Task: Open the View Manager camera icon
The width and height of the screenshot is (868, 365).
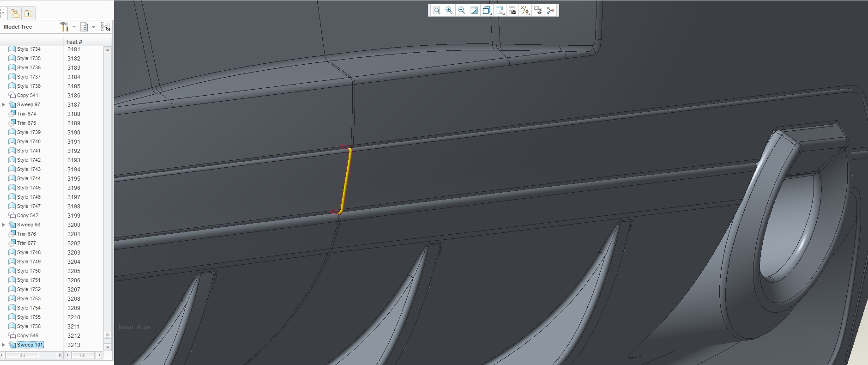Action: pos(512,10)
